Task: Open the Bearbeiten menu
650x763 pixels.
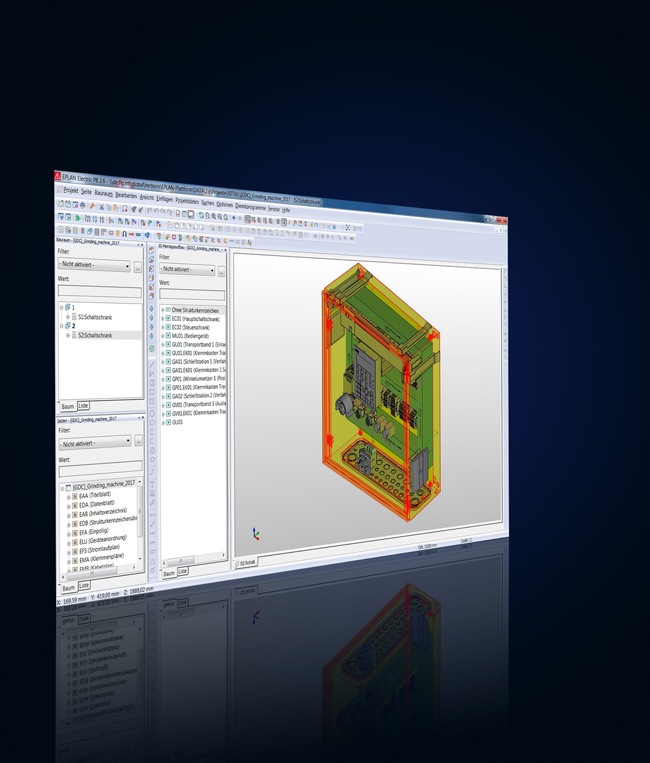Action: pyautogui.click(x=126, y=195)
